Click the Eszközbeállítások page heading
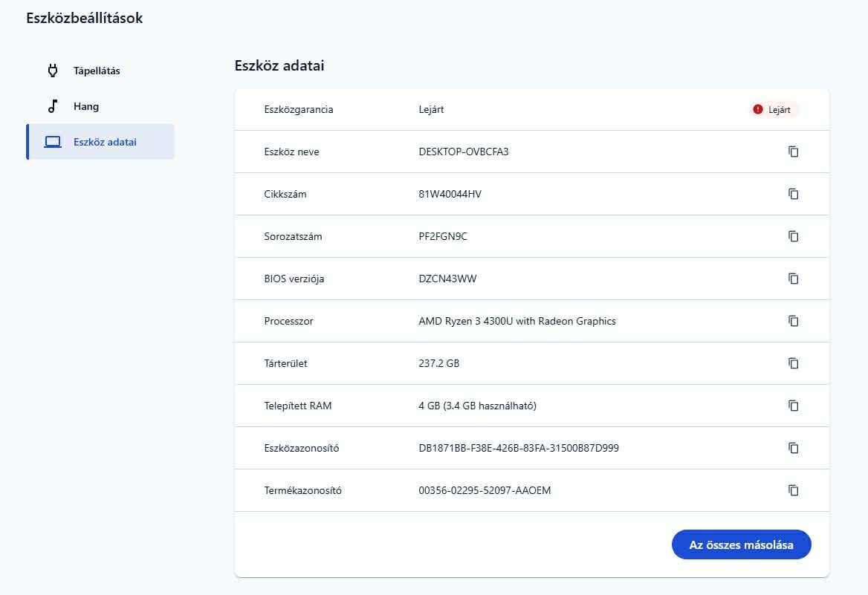This screenshot has width=868, height=595. click(84, 19)
